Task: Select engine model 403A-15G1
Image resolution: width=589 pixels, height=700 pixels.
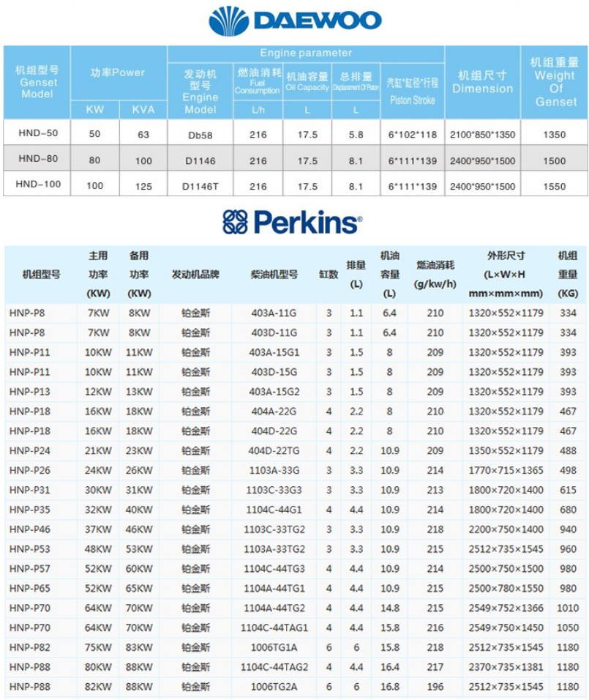Action: pyautogui.click(x=274, y=352)
